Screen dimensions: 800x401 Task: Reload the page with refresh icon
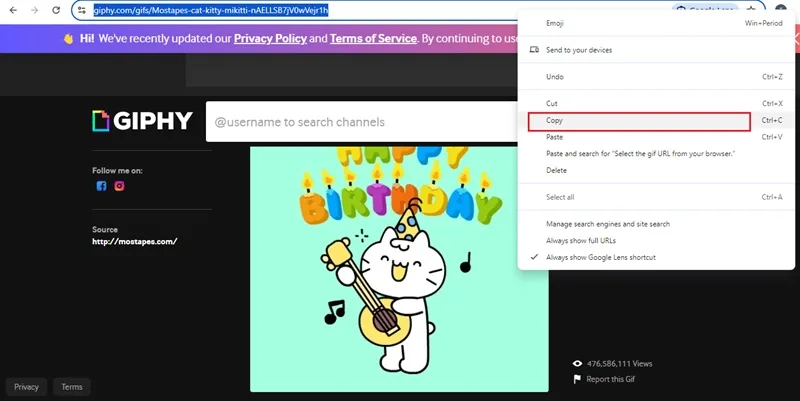pyautogui.click(x=56, y=10)
